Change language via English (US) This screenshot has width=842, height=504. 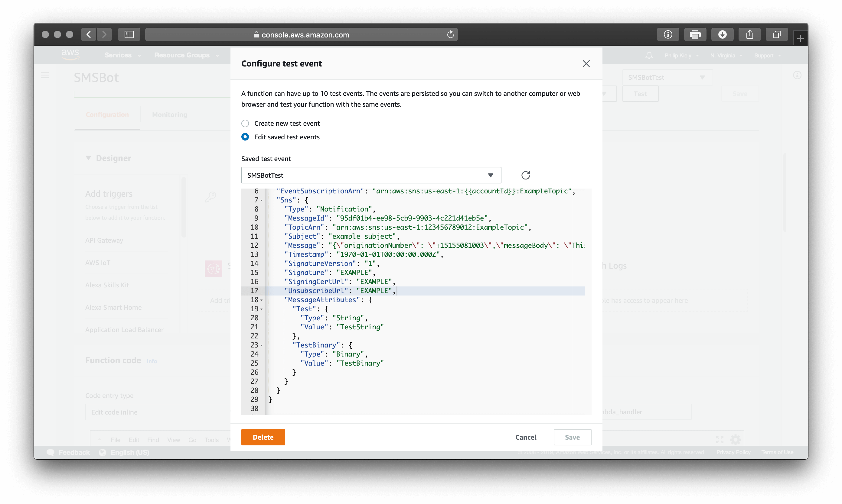click(130, 452)
